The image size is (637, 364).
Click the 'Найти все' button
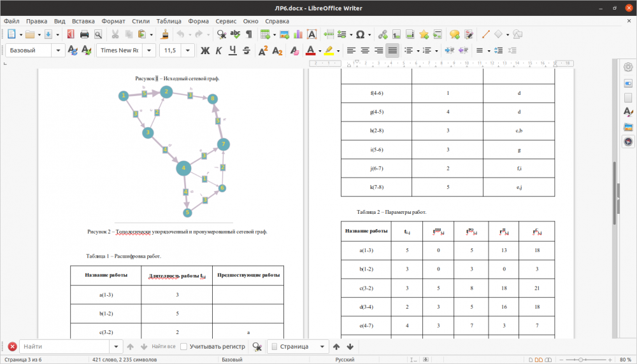click(163, 347)
